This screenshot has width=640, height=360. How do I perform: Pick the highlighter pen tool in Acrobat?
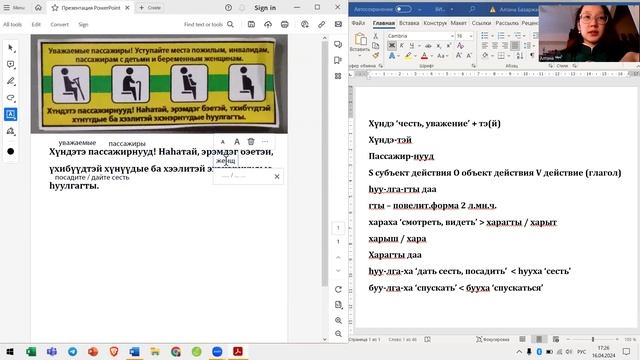(x=11, y=81)
